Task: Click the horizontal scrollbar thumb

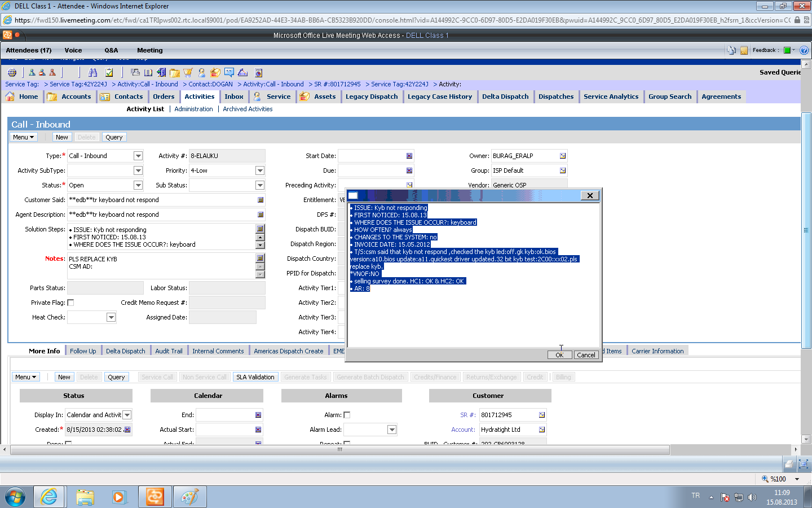Action: point(340,450)
